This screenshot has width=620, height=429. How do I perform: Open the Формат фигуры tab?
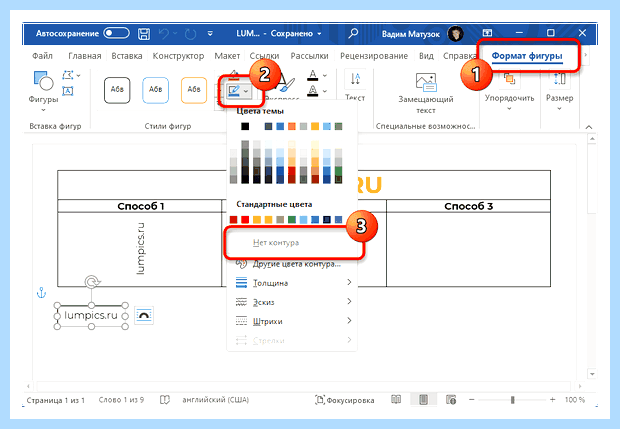(527, 56)
